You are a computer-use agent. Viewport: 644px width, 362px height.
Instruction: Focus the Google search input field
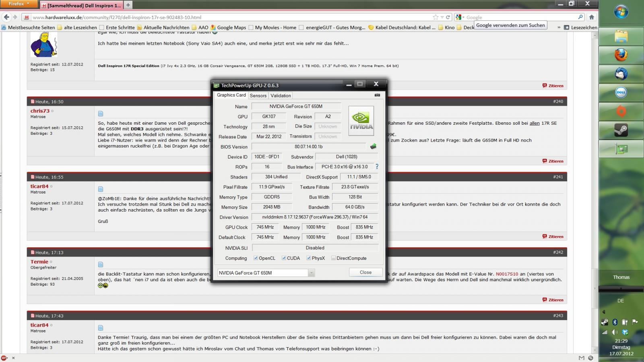click(521, 17)
